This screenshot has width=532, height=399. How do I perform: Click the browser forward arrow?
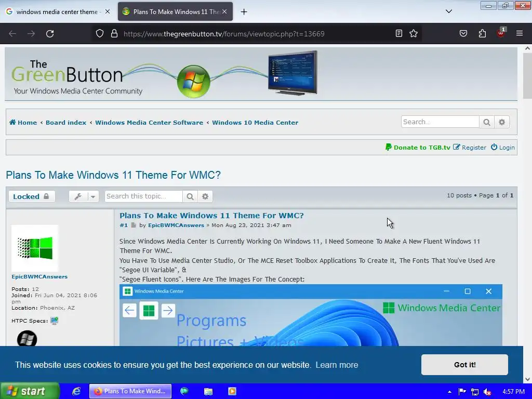(x=31, y=34)
